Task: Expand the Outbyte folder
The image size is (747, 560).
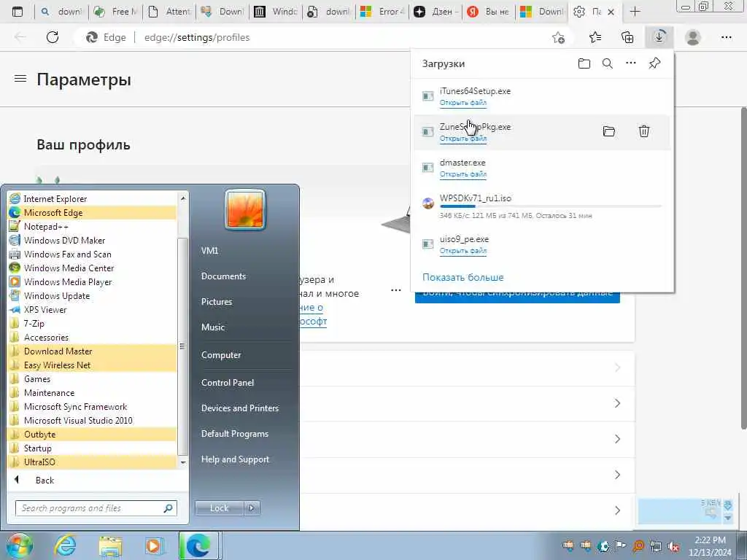Action: tap(93, 435)
